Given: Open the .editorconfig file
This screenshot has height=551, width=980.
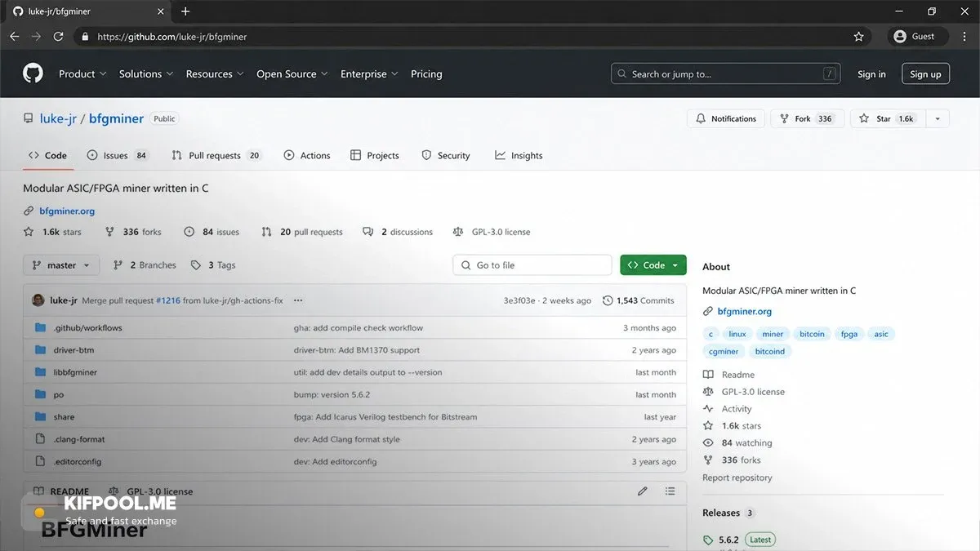Looking at the screenshot, I should tap(78, 461).
